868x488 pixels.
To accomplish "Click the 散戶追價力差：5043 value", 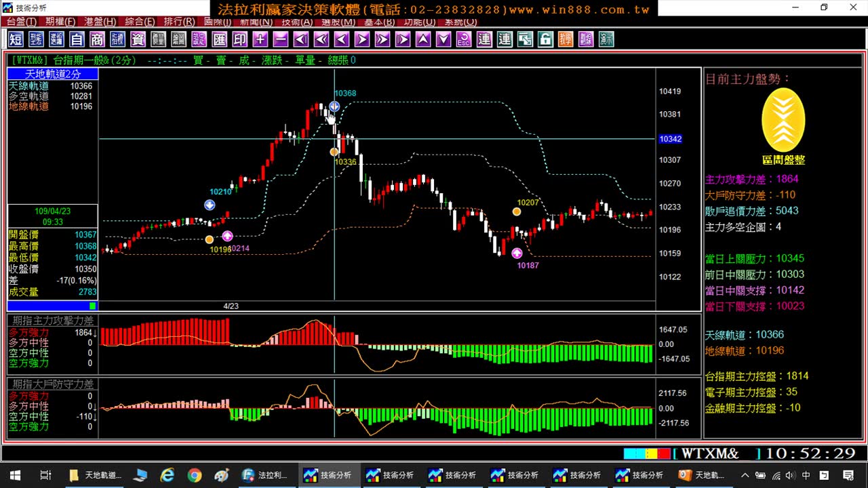I will (x=752, y=211).
